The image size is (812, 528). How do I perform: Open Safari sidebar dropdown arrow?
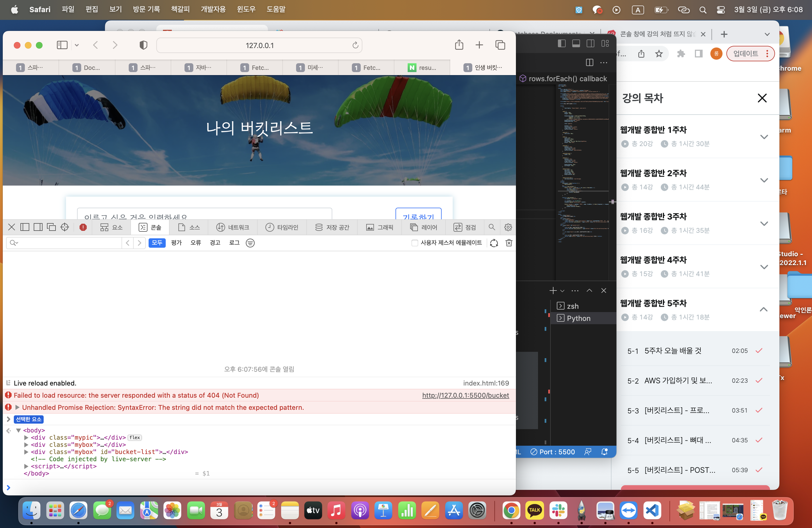coord(77,45)
